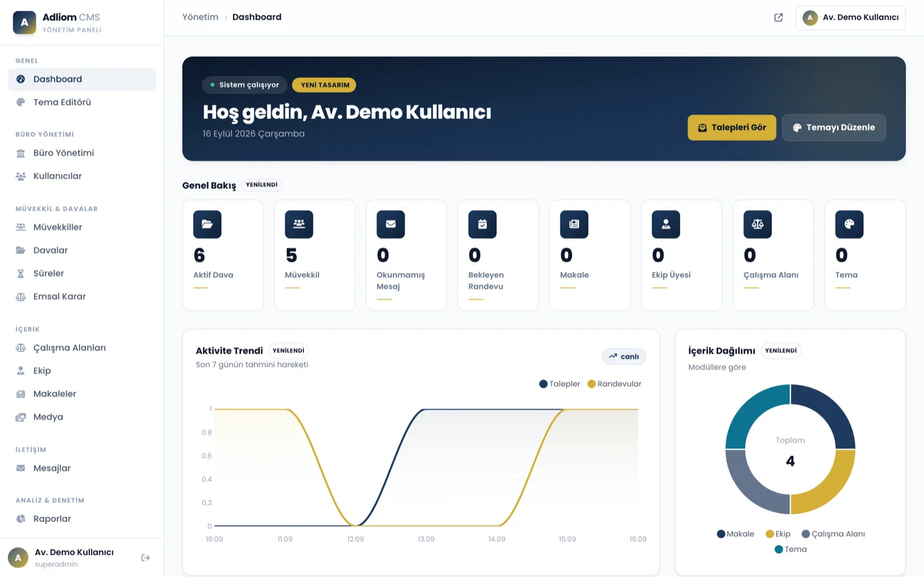Screen dimensions: 924x577
Task: Click the Çalışma Alanı scales icon
Action: point(758,224)
